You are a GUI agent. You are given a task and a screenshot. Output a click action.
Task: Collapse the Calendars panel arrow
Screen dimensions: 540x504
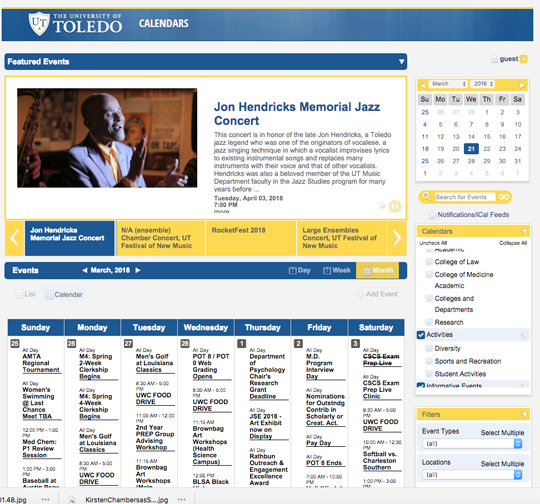524,231
